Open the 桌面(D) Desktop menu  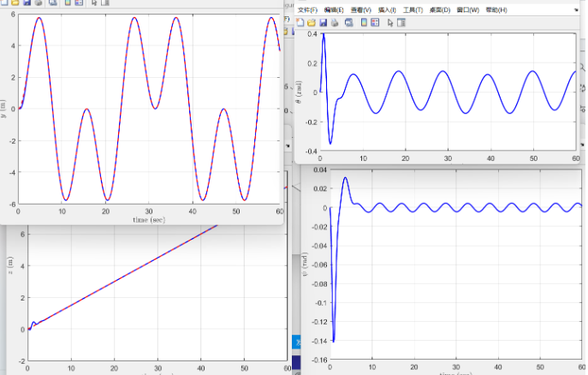coord(440,10)
